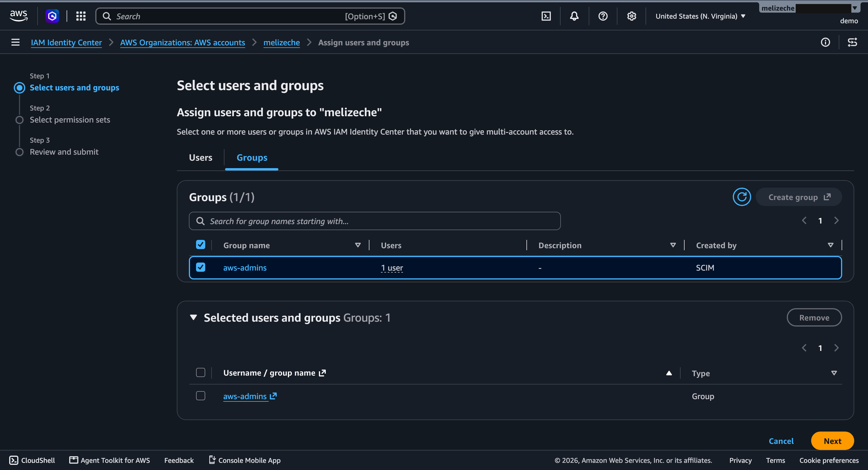The height and width of the screenshot is (470, 868).
Task: Open AWS Organizations: AWS accounts breadcrumb
Action: [x=182, y=42]
